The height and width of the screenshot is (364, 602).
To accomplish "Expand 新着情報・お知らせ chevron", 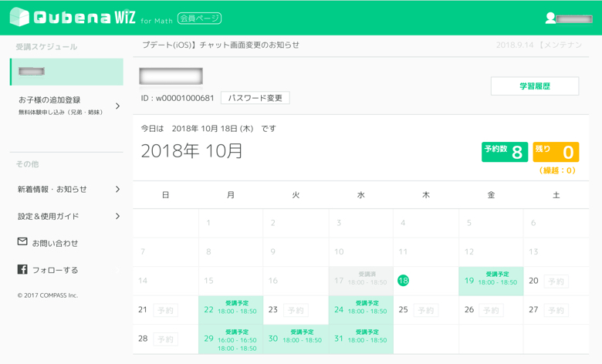I will [x=117, y=189].
